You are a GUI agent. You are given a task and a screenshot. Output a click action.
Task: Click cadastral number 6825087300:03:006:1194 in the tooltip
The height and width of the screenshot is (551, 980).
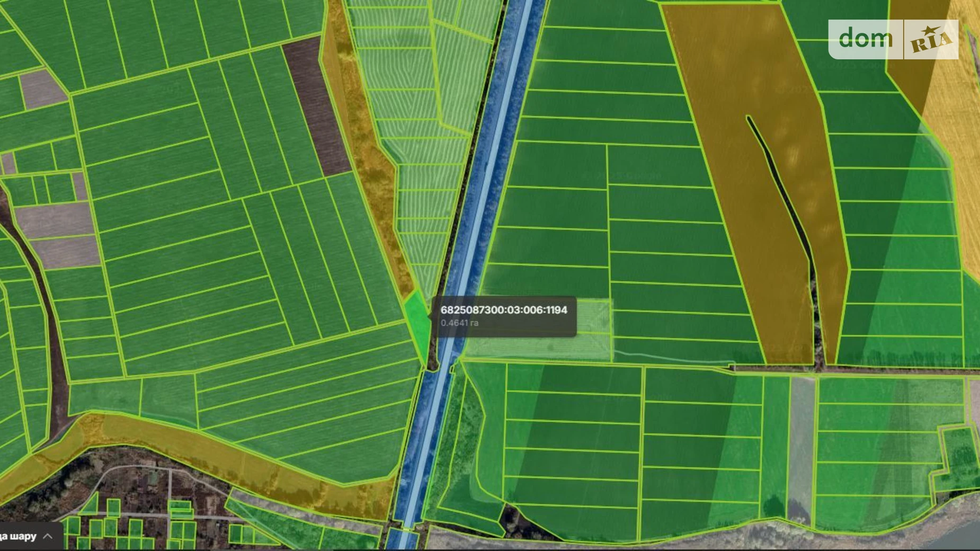point(503,310)
